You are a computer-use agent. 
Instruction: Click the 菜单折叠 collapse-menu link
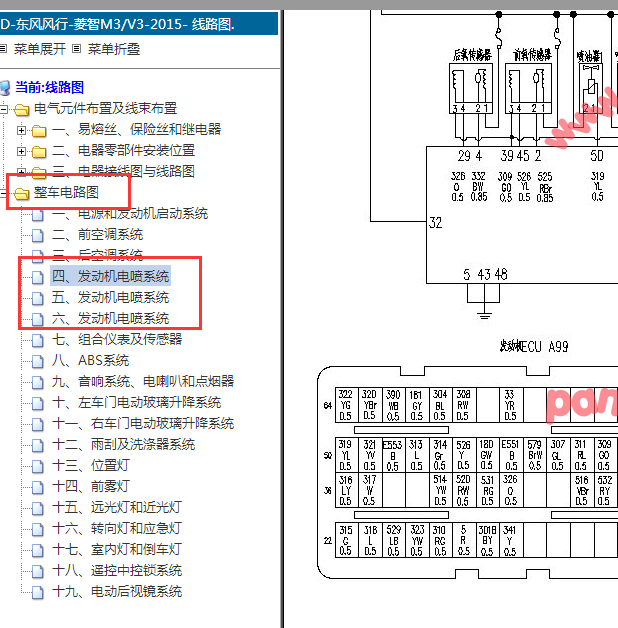114,49
